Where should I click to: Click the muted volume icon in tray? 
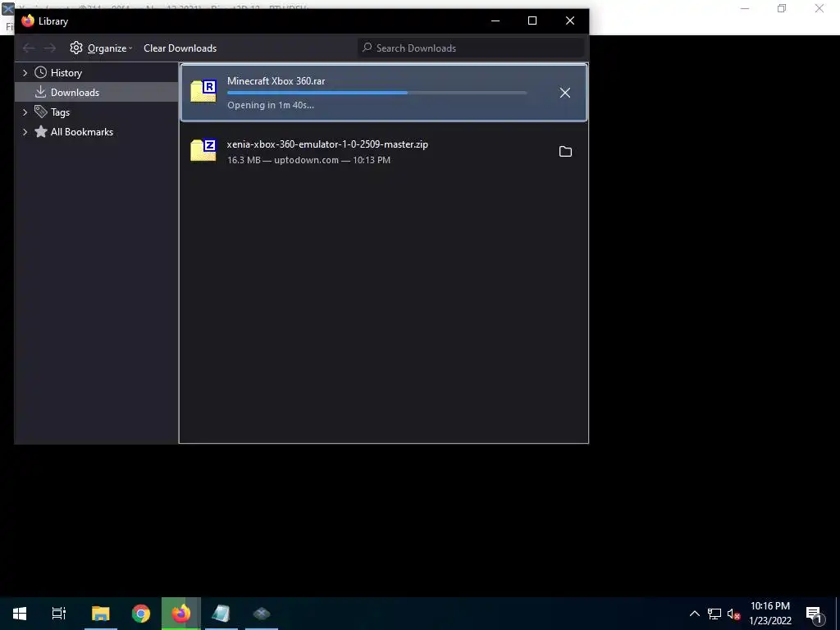(733, 614)
